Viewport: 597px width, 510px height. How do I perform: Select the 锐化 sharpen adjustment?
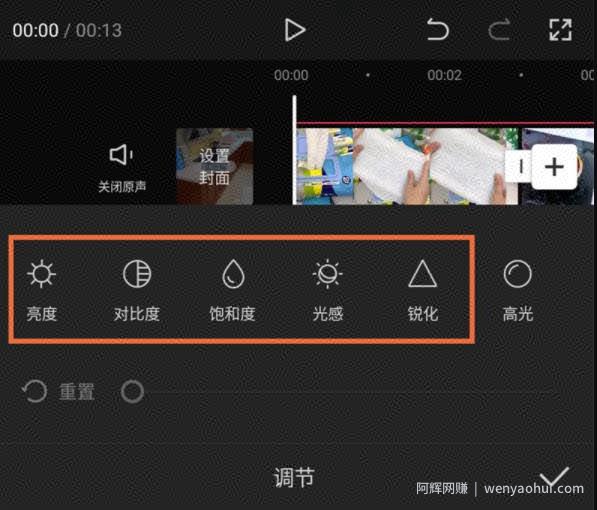click(423, 290)
